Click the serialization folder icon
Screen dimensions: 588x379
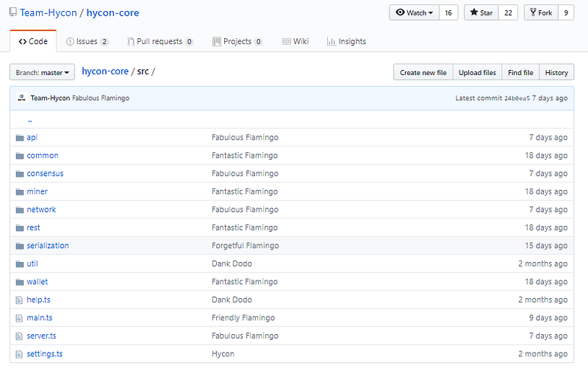tap(20, 246)
